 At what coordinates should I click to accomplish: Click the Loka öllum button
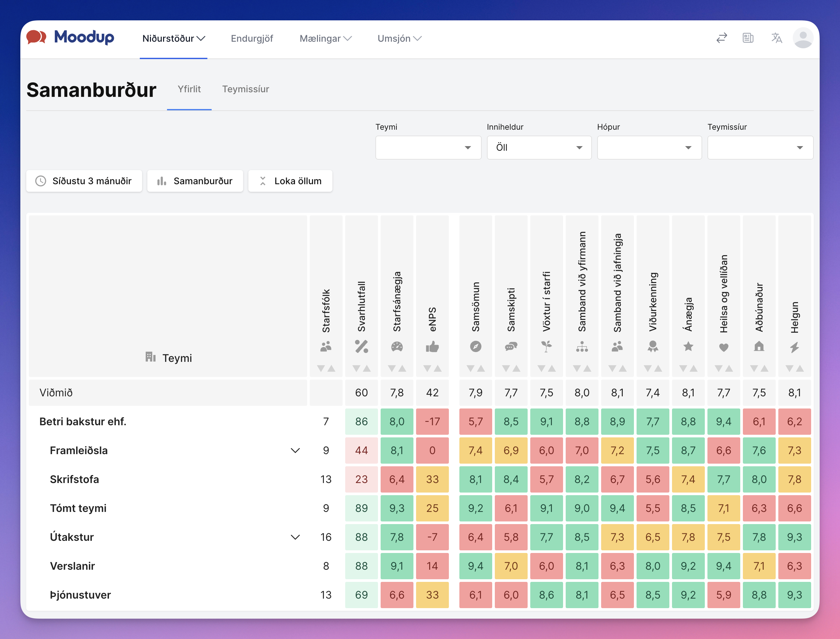[x=290, y=181]
